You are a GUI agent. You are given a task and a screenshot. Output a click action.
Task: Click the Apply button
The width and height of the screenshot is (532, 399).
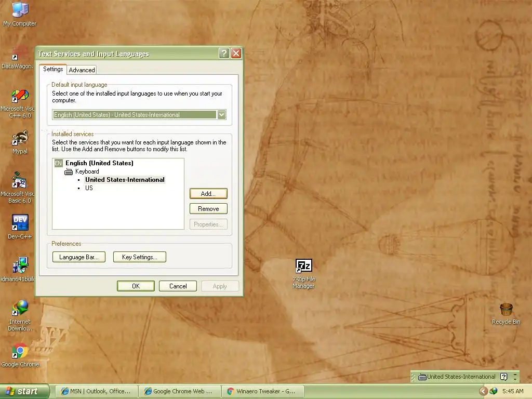[220, 286]
